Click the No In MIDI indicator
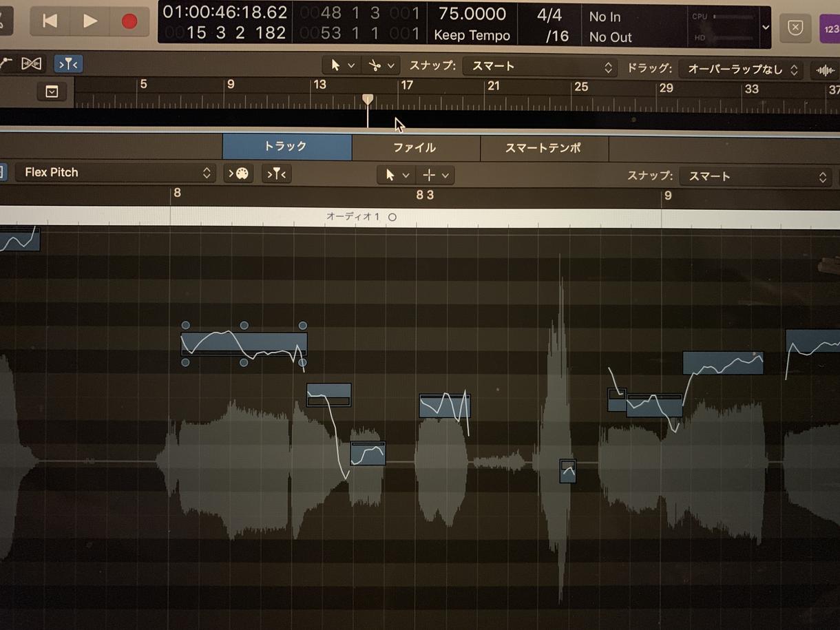 605,17
